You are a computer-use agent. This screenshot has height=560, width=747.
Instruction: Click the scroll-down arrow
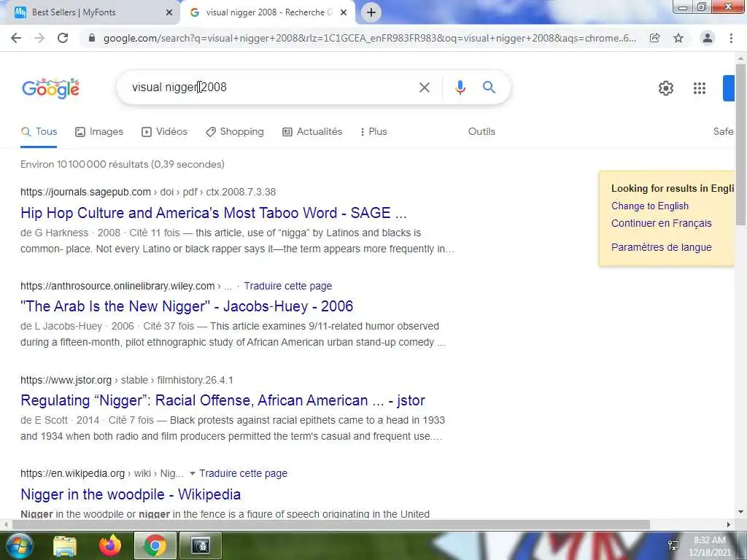(x=740, y=513)
